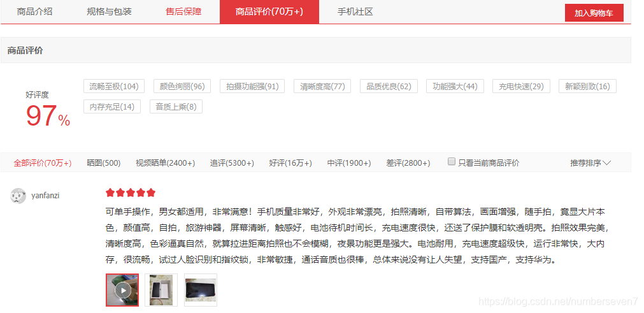Filter by the 清晰度高(77) tag

pyautogui.click(x=322, y=86)
